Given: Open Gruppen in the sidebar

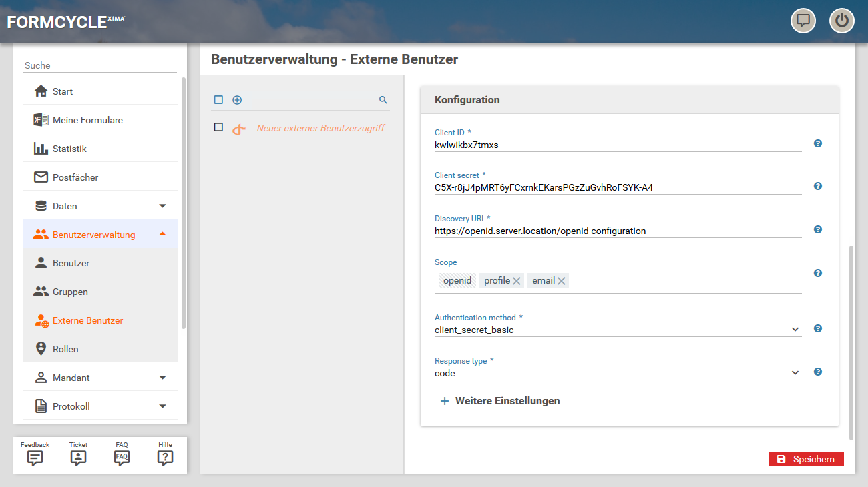Looking at the screenshot, I should 70,292.
